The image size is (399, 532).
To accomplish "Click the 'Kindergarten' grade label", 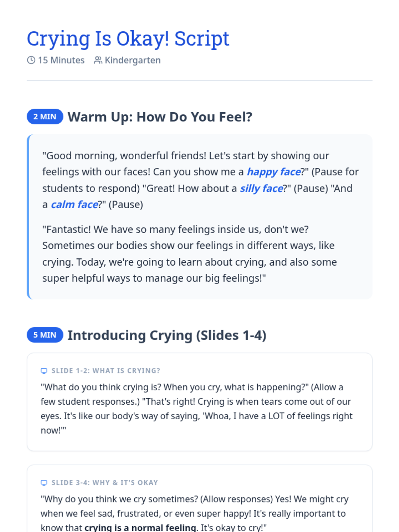I will click(x=133, y=60).
